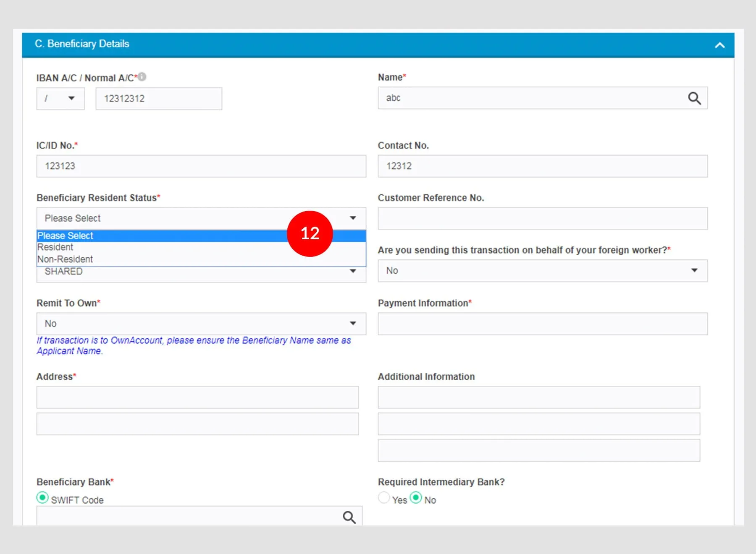Select Non-Resident from the status list

click(65, 259)
